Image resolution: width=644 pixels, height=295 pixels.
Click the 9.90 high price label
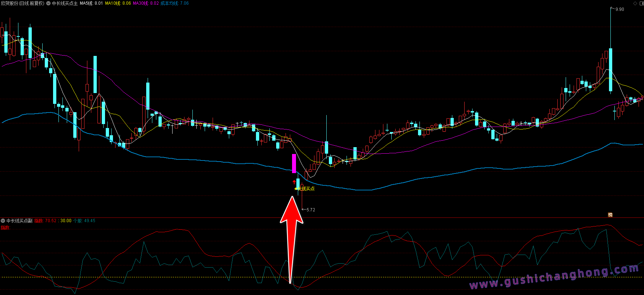click(x=619, y=9)
